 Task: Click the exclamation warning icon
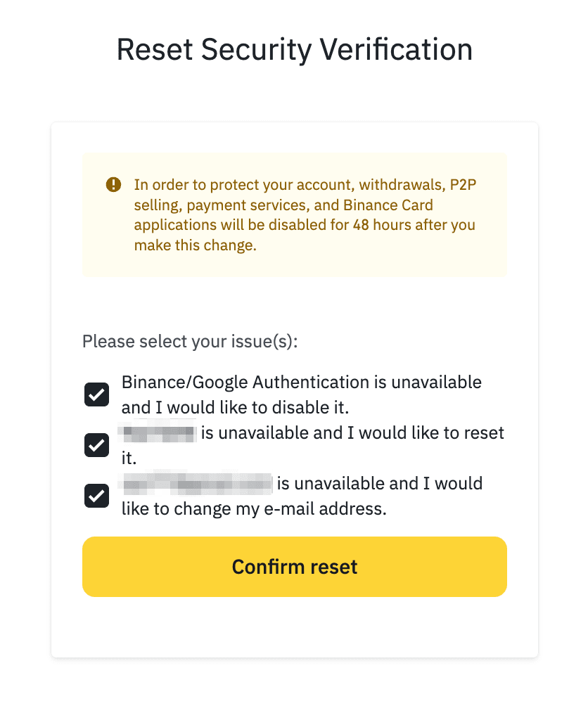point(113,185)
